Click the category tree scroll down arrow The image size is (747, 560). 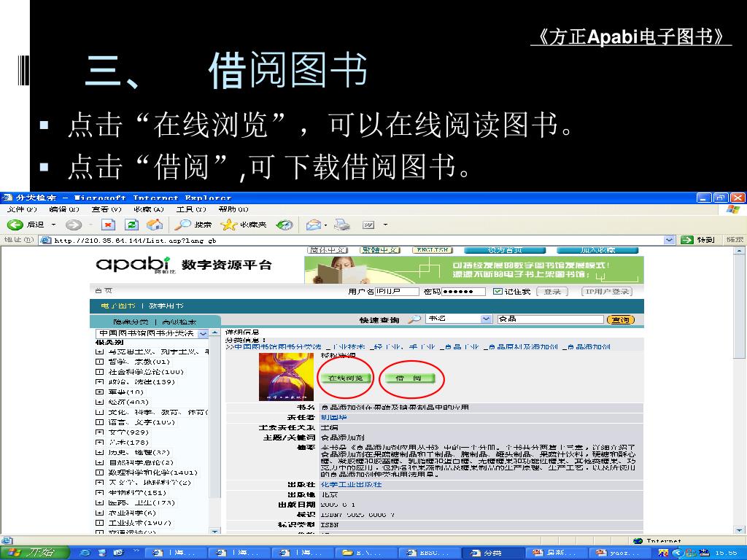pyautogui.click(x=215, y=531)
